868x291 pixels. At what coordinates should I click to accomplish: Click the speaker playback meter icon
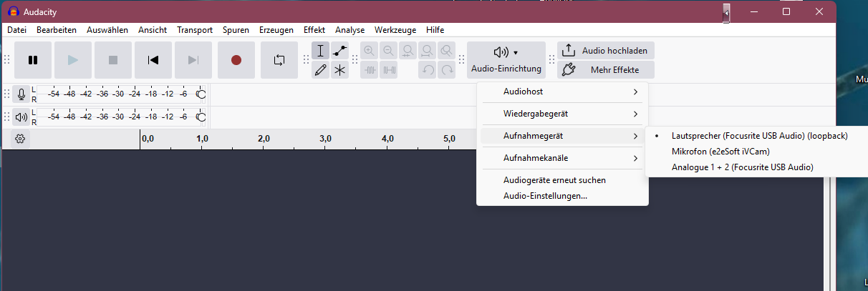point(21,117)
